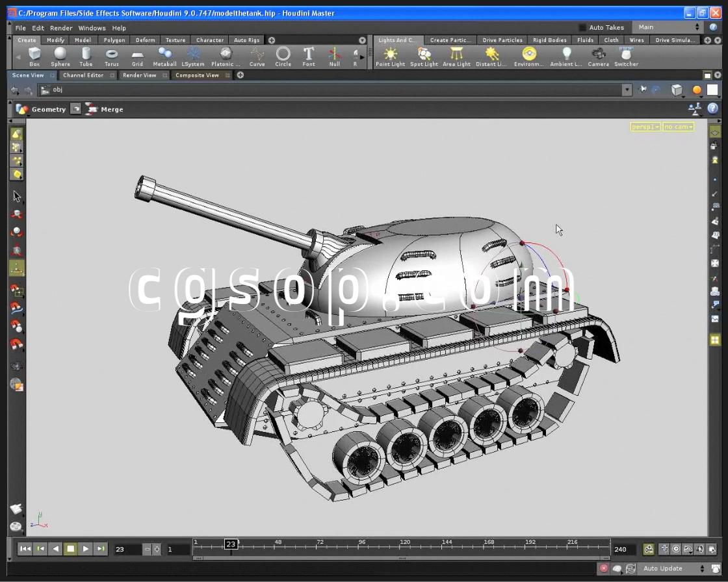Add an Ambient Light
The height and width of the screenshot is (582, 728).
566,57
